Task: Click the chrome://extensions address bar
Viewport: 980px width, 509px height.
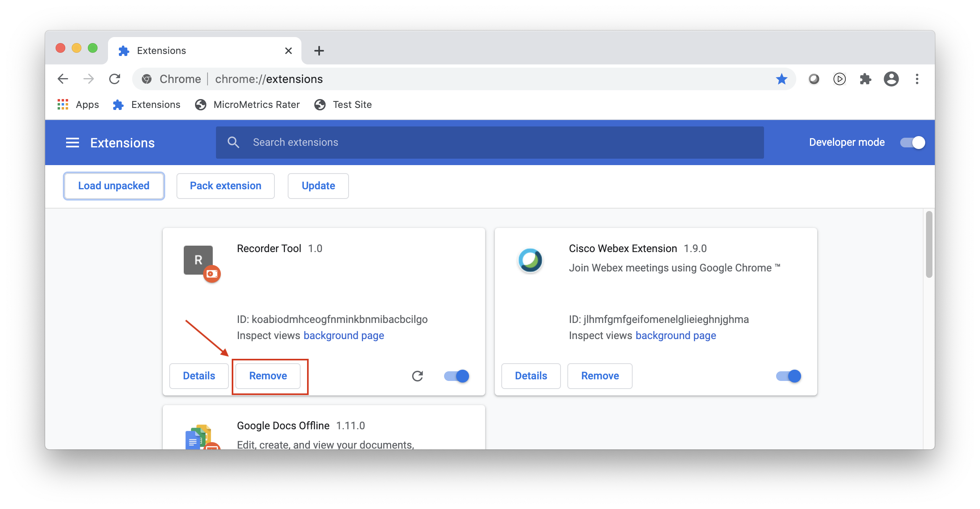Action: 464,79
